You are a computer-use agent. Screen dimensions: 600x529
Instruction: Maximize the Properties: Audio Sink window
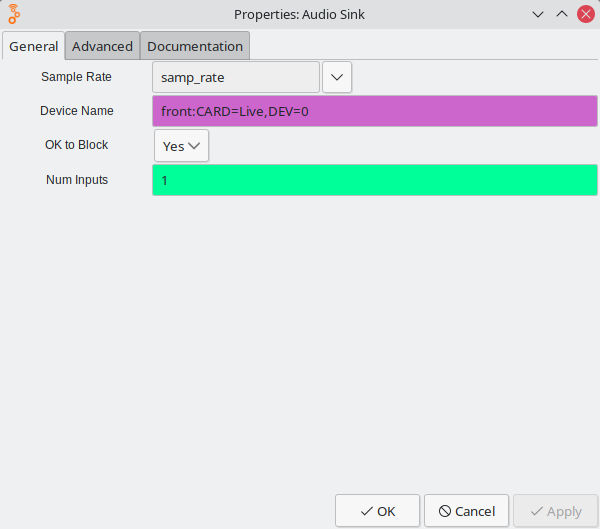pos(562,14)
